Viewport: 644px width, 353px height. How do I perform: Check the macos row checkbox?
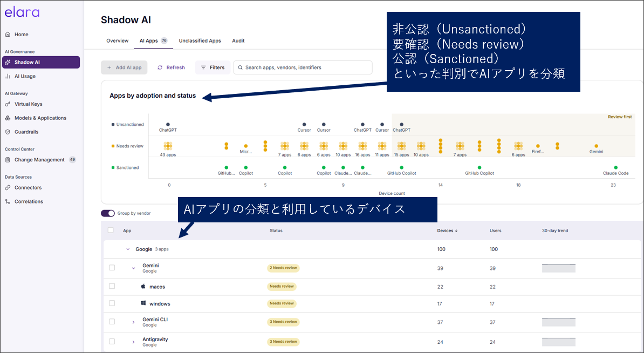(x=112, y=287)
